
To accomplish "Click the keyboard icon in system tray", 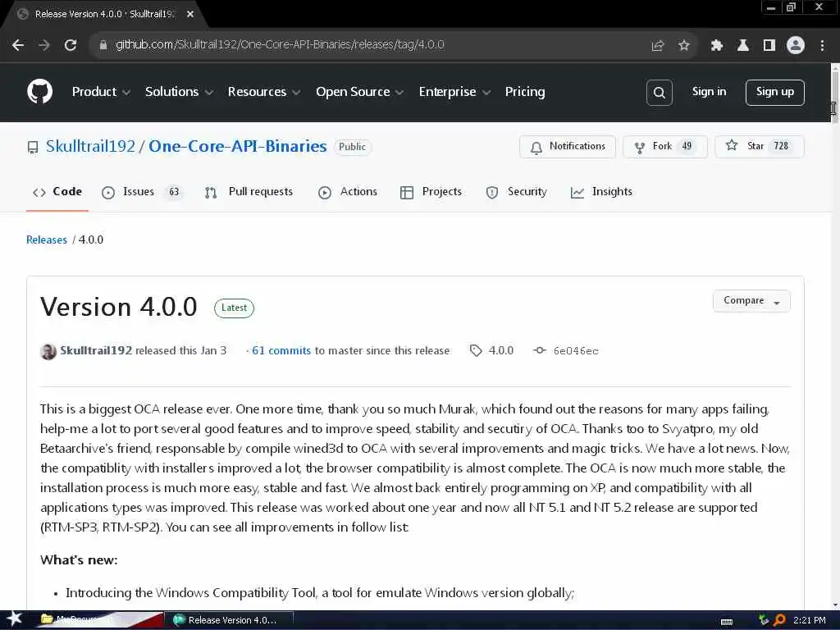I will [x=727, y=622].
